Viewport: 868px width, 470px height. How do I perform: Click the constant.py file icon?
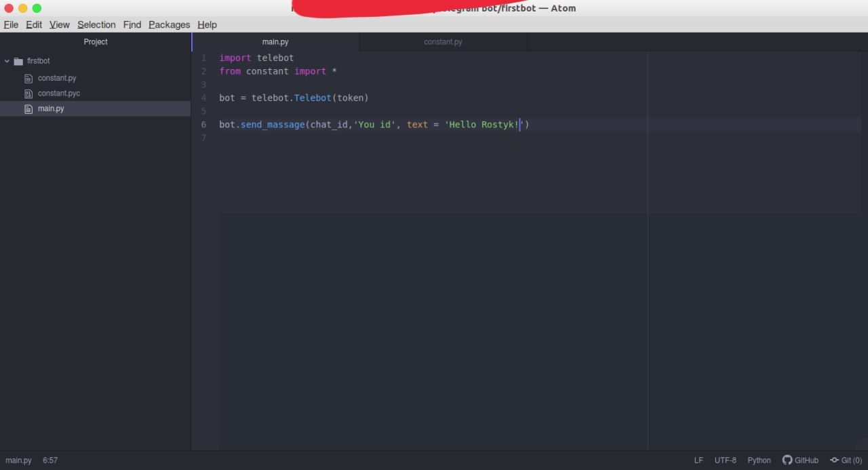[28, 78]
